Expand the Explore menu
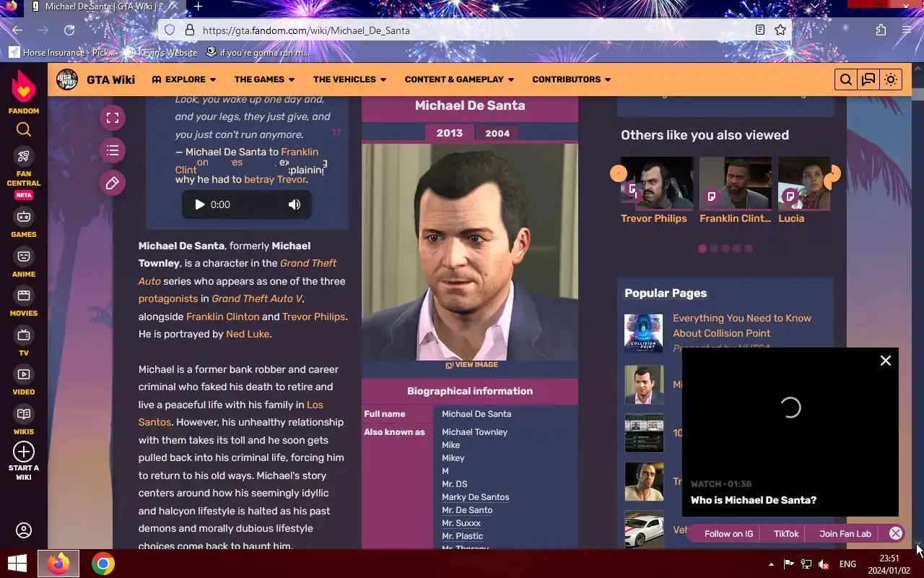924x578 pixels. pos(184,79)
